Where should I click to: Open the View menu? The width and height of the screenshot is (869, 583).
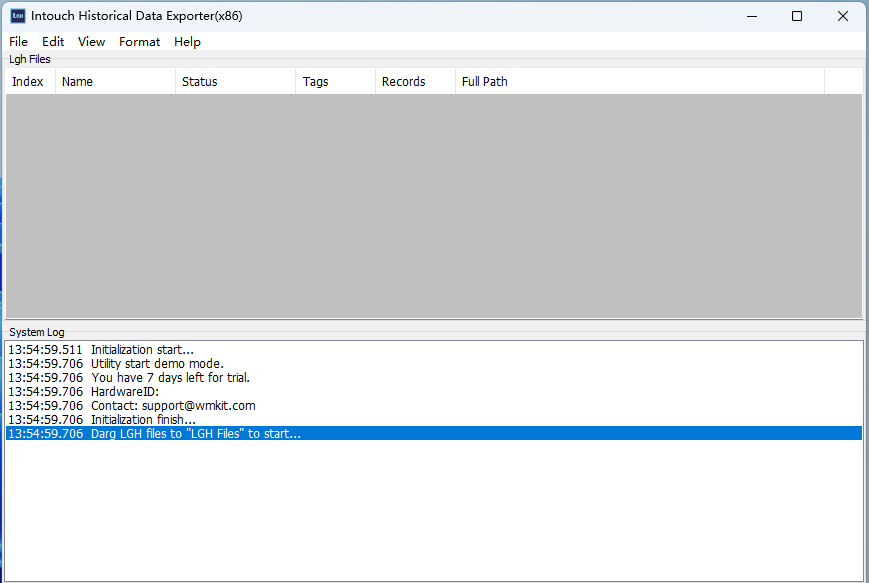pyautogui.click(x=91, y=42)
